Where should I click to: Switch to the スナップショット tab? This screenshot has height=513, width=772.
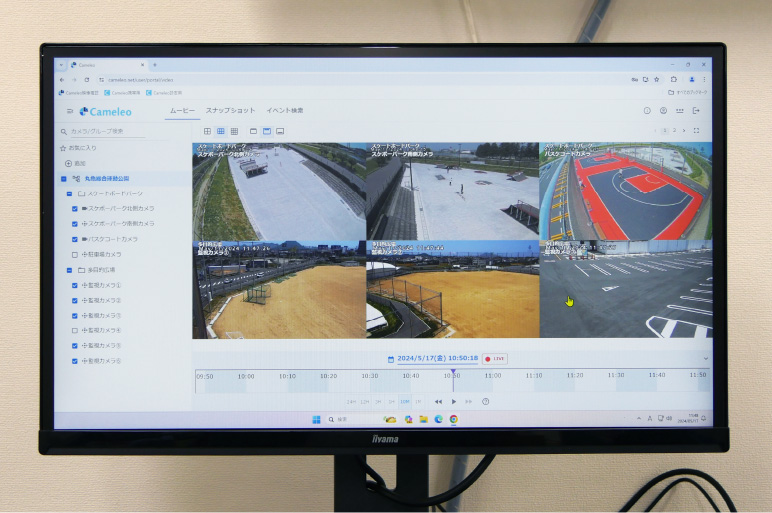point(230,110)
